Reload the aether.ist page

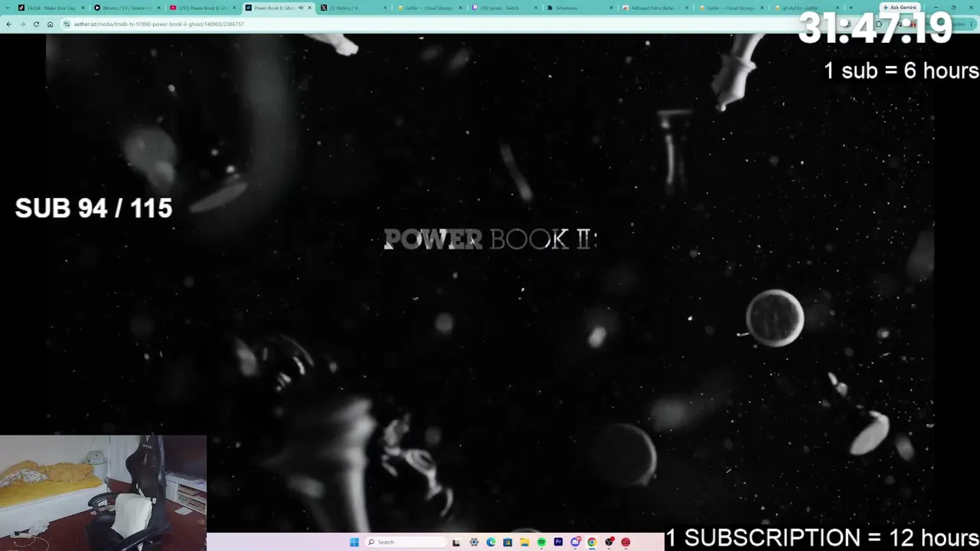click(36, 24)
